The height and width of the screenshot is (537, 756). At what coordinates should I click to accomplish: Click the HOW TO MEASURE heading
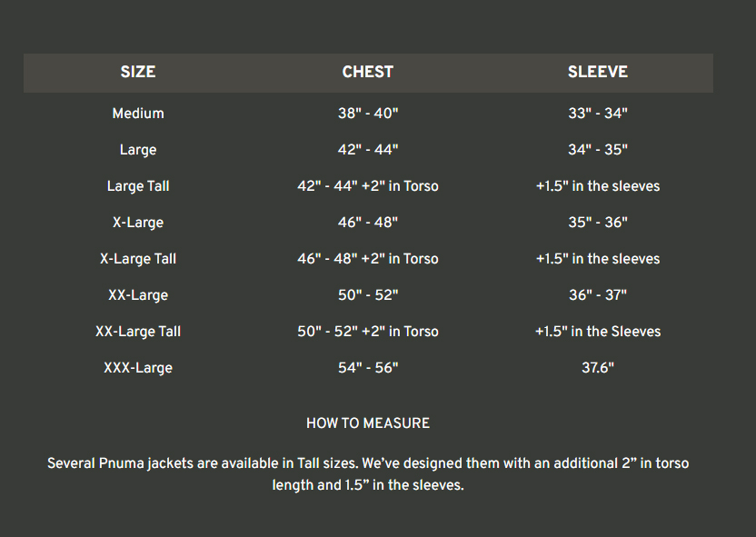pos(368,423)
